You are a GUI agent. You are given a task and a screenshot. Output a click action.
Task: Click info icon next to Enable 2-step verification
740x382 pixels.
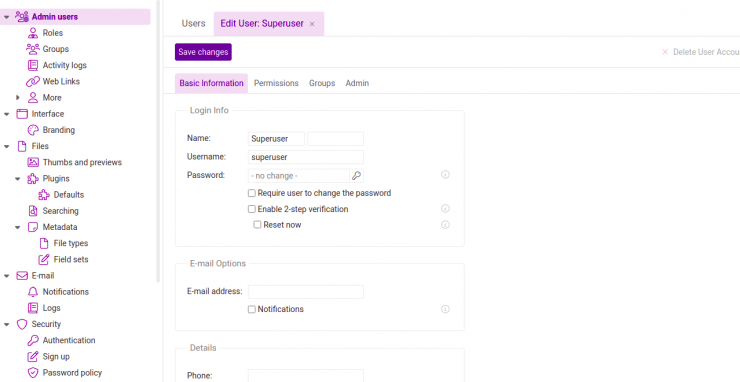coord(445,209)
